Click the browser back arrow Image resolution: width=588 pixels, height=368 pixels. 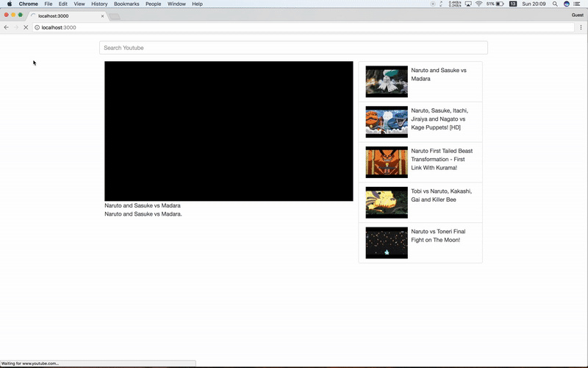pyautogui.click(x=7, y=27)
